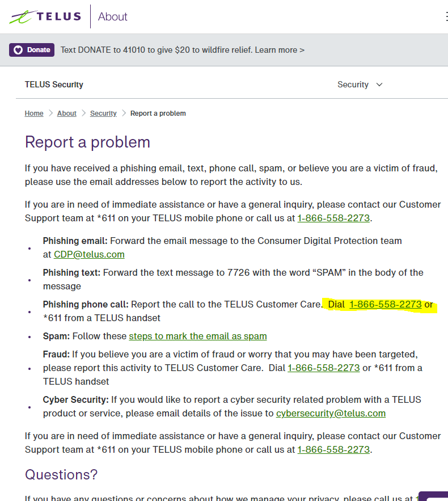Click the 'Questions?' heading

tap(61, 475)
